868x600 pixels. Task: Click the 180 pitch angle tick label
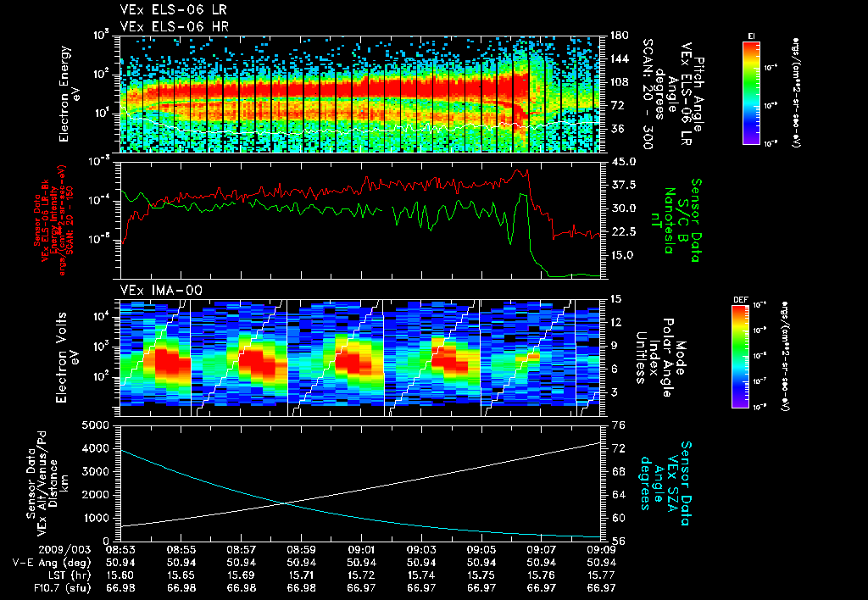pos(618,36)
